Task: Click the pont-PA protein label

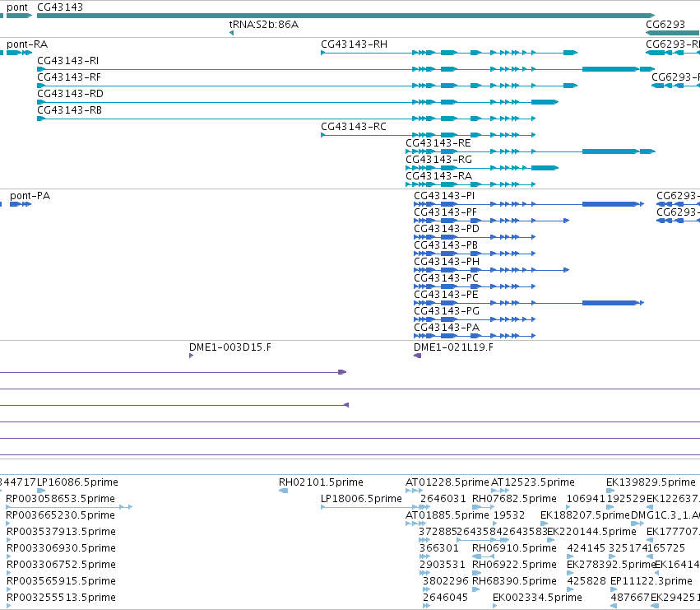Action: point(30,196)
